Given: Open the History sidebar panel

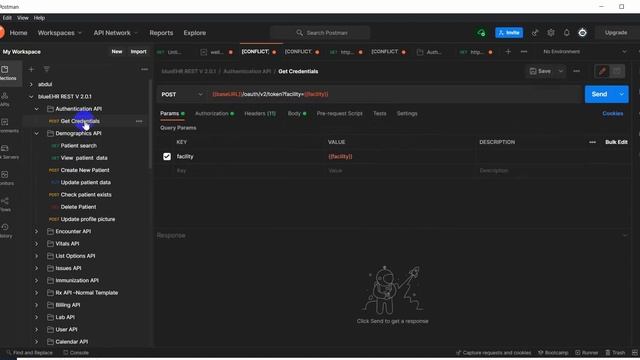Looking at the screenshot, I should [x=6, y=230].
